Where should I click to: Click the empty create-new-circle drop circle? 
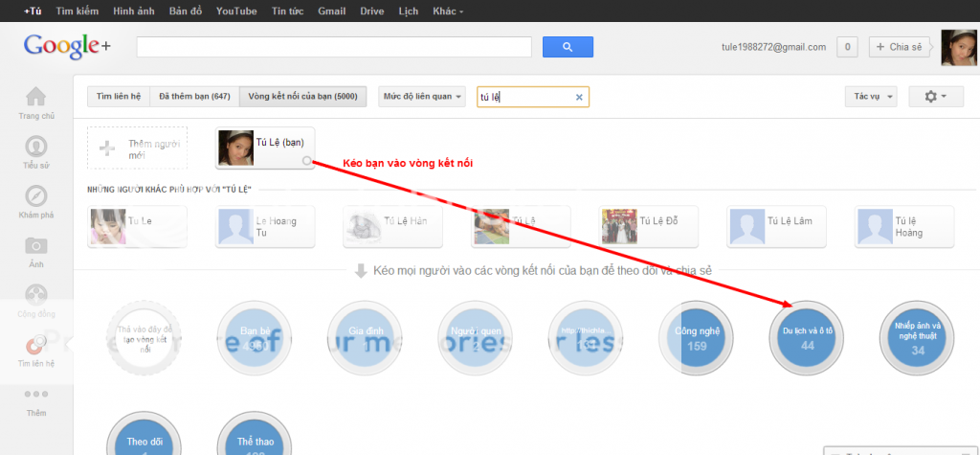pyautogui.click(x=144, y=338)
